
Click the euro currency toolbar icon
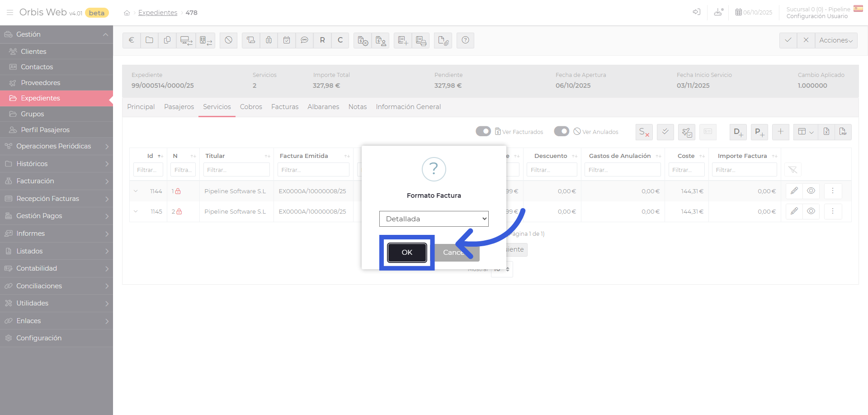click(131, 40)
